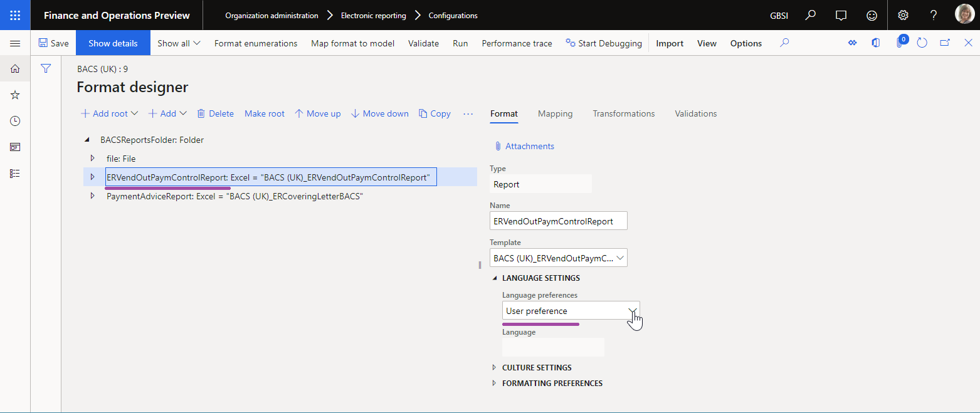Image resolution: width=980 pixels, height=413 pixels.
Task: Open the Template dropdown
Action: (621, 258)
